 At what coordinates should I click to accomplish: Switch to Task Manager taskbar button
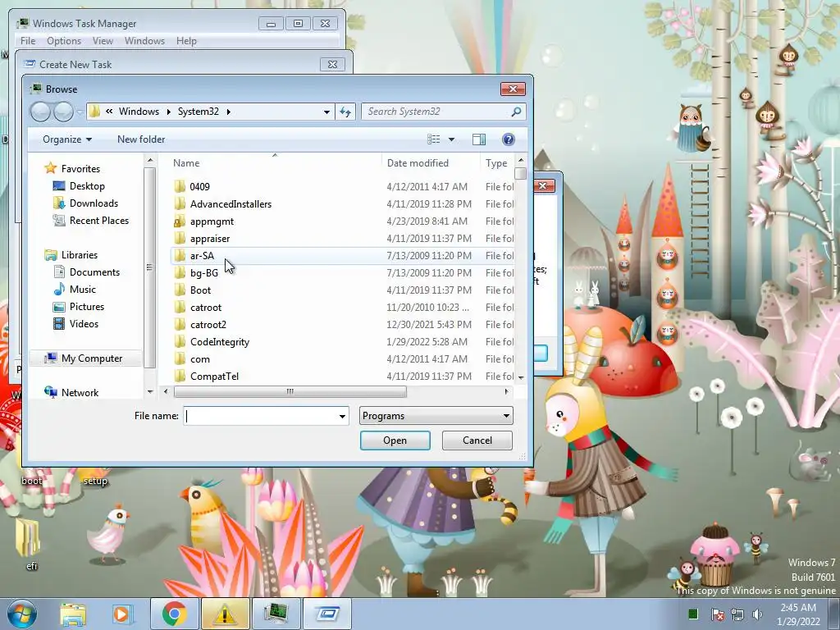pyautogui.click(x=276, y=614)
